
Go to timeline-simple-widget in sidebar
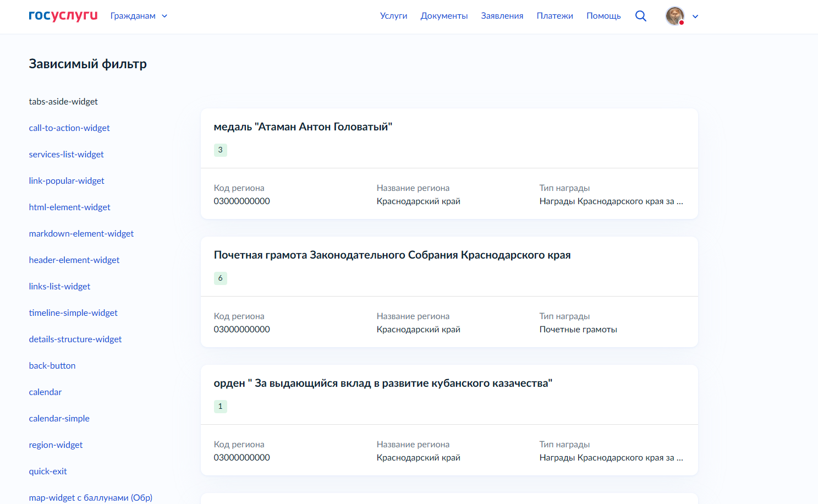73,313
